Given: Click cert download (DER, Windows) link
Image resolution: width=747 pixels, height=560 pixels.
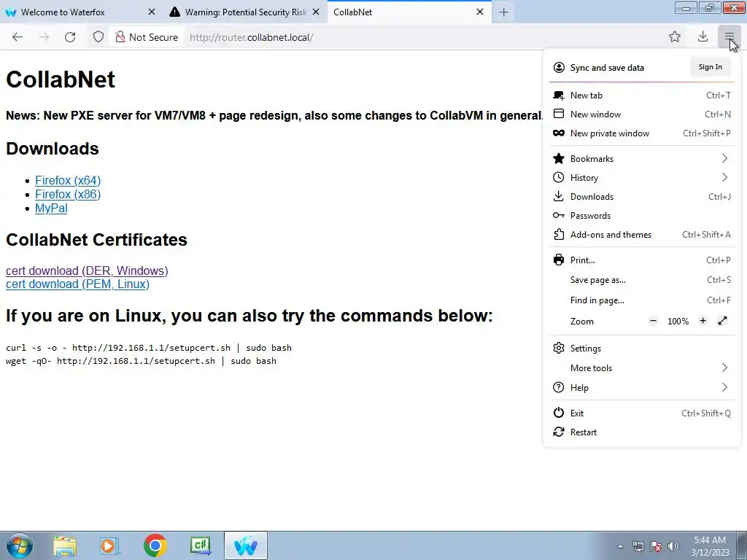Looking at the screenshot, I should tap(87, 271).
